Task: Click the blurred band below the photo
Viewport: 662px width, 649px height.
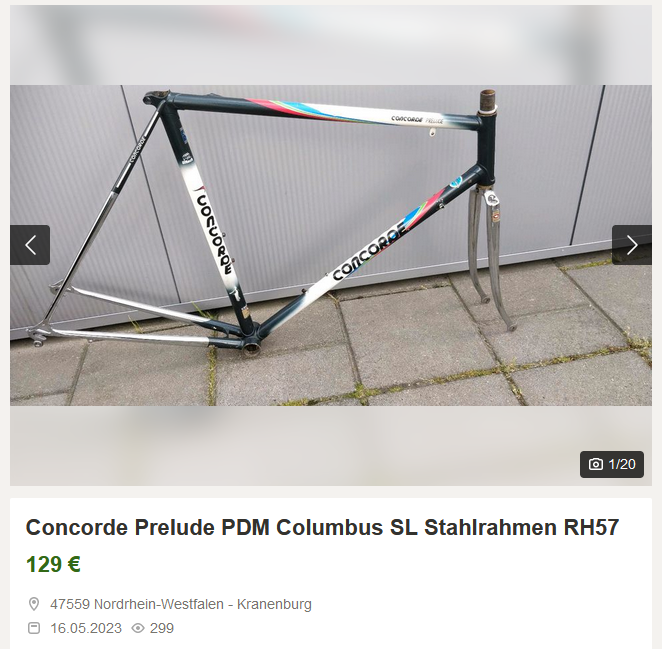Action: [x=331, y=445]
